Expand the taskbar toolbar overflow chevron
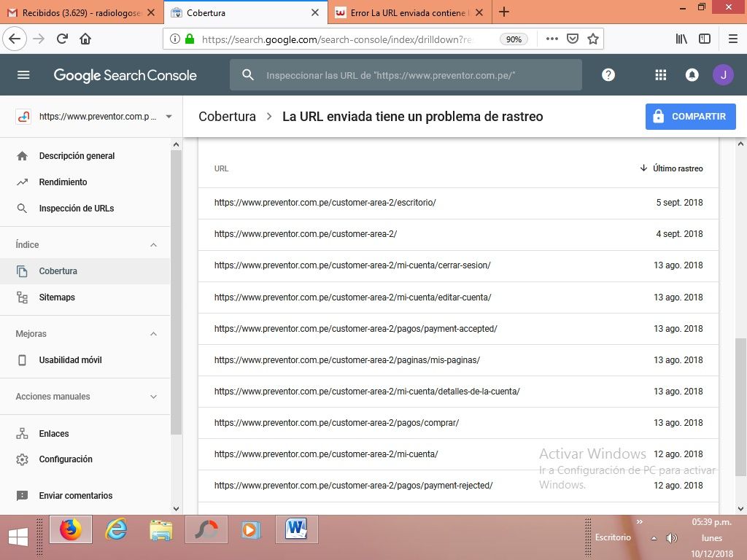The width and height of the screenshot is (747, 560). tap(639, 521)
